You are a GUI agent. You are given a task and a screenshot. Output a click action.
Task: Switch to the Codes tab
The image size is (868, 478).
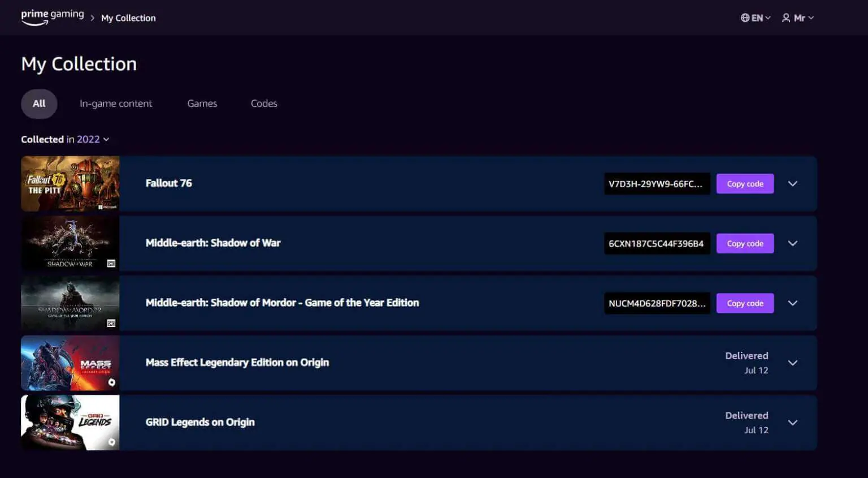click(x=264, y=104)
